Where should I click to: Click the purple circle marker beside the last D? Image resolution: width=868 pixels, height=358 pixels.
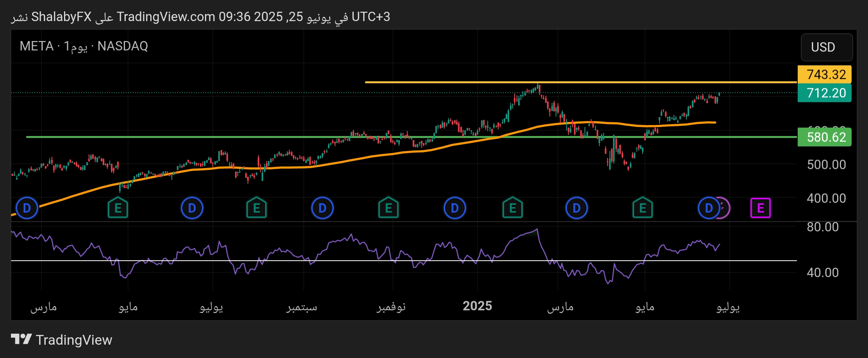(725, 208)
